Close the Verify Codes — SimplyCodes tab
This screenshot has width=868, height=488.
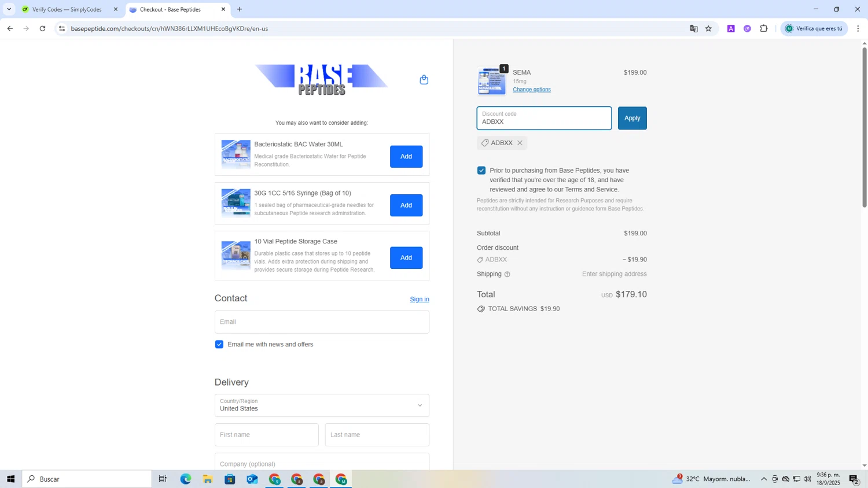click(115, 9)
